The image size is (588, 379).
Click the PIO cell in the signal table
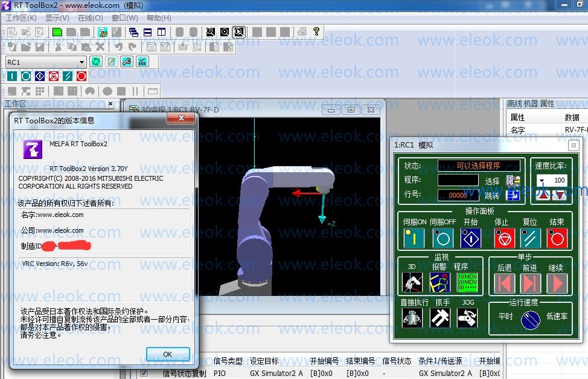(x=220, y=373)
